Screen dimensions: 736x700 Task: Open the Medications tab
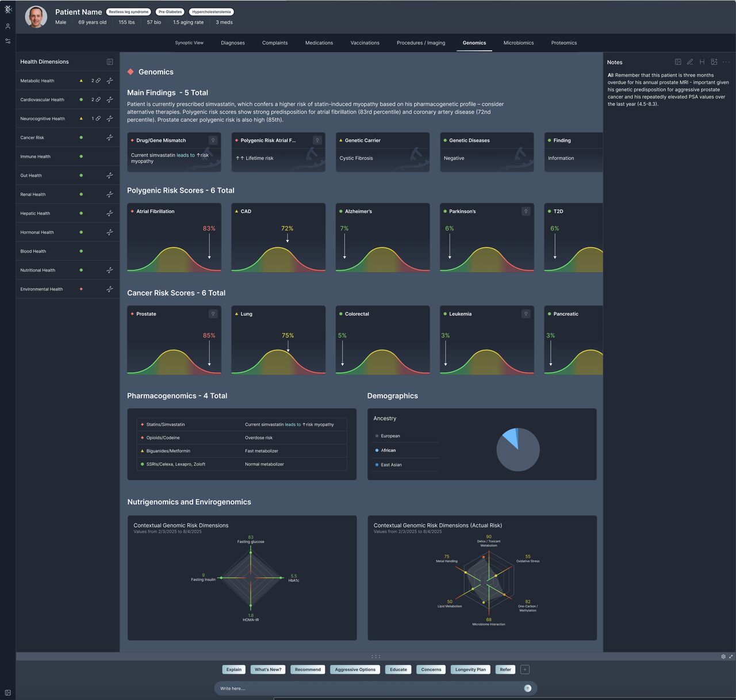(x=319, y=43)
